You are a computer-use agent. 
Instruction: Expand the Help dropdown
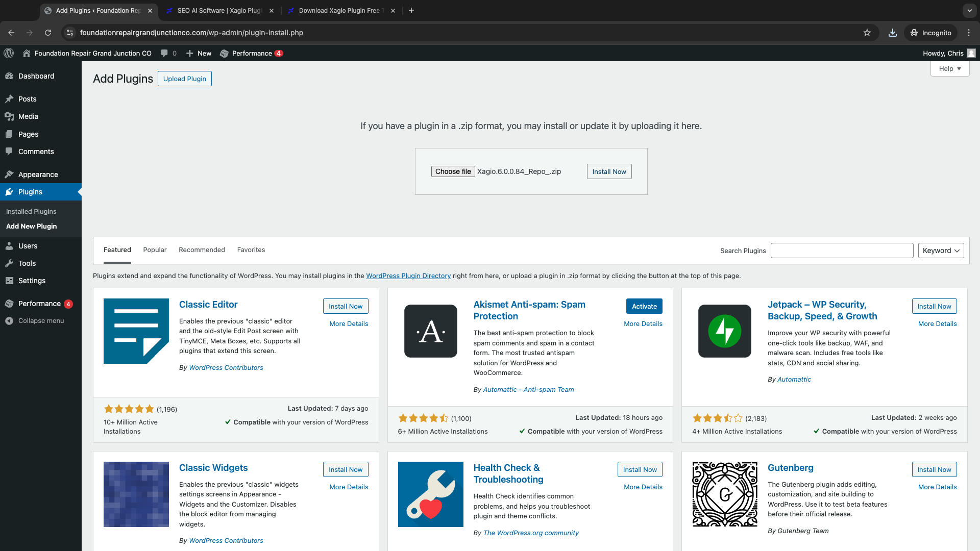tap(950, 68)
